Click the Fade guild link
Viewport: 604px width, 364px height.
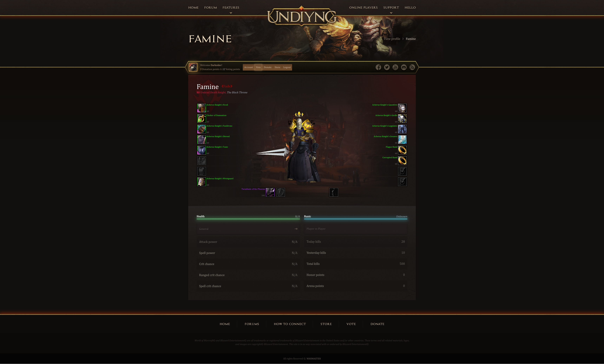pyautogui.click(x=227, y=86)
